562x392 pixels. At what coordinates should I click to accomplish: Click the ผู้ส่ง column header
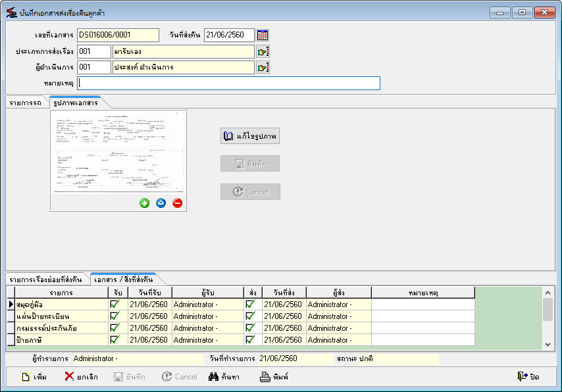tap(339, 293)
